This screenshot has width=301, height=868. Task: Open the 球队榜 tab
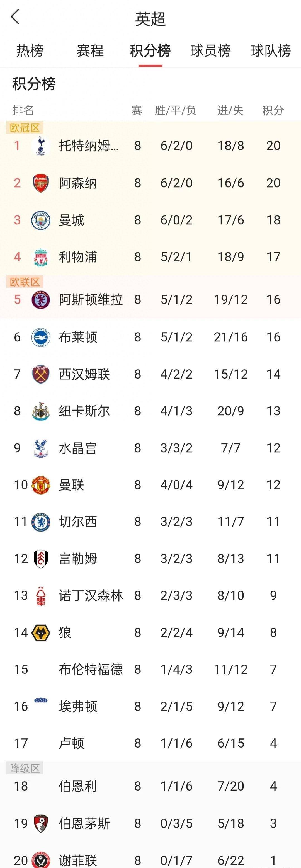pos(271,51)
